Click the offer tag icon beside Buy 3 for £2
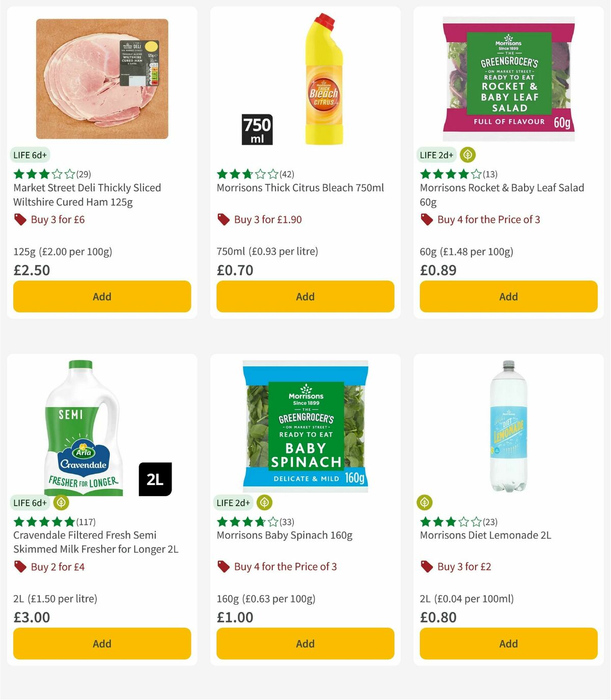The height and width of the screenshot is (700, 611). (x=427, y=567)
